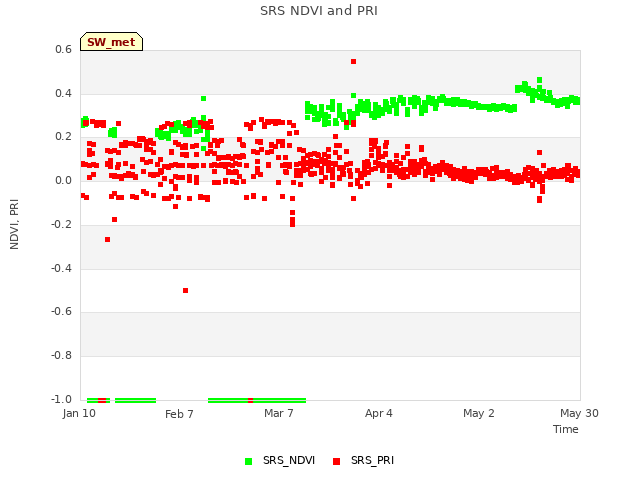Click the -0.6 y-axis tick label
640x480 pixels.
point(61,312)
